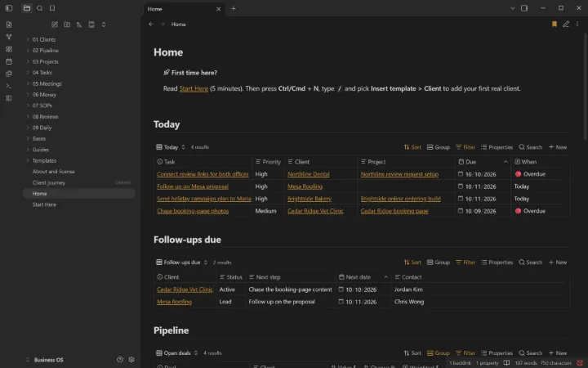Navigate back with the left arrow
588x368 pixels.
point(151,24)
